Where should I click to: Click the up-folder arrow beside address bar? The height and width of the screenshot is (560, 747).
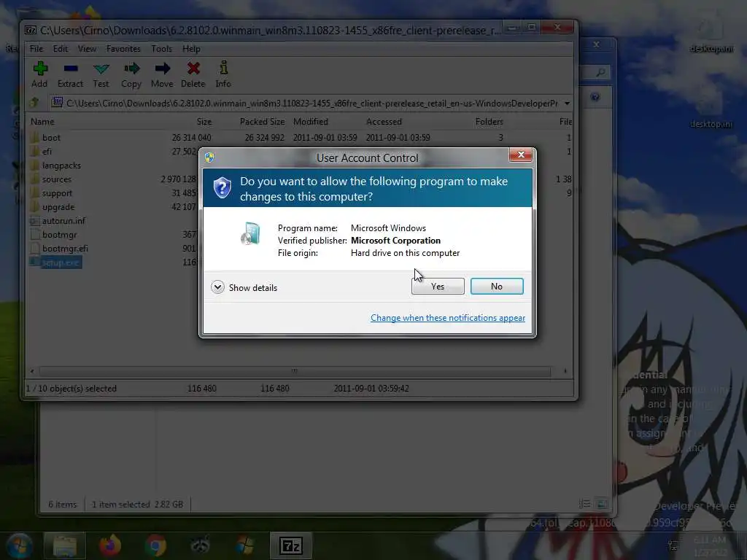[x=34, y=102]
